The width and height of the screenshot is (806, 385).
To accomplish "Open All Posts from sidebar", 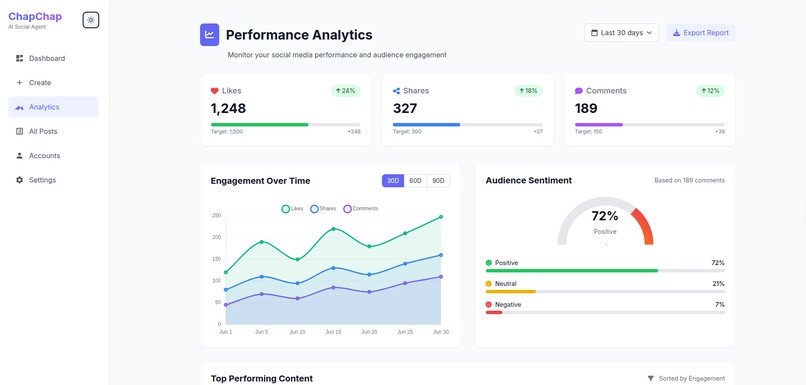I will coord(53,131).
